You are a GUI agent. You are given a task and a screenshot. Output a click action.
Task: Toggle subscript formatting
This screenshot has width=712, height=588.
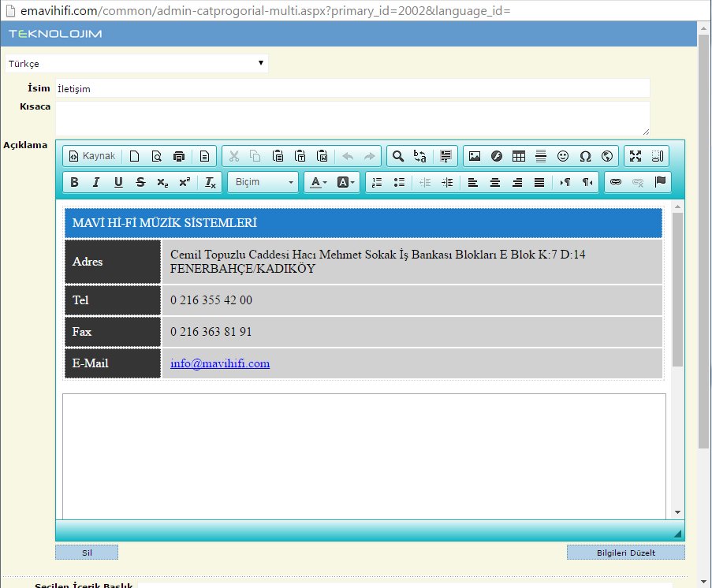[162, 183]
